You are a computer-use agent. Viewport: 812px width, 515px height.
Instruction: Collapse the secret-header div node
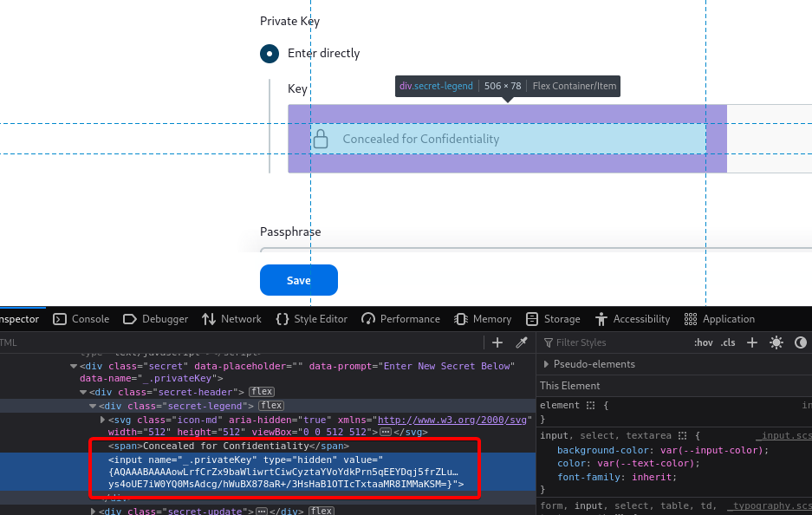pos(83,393)
